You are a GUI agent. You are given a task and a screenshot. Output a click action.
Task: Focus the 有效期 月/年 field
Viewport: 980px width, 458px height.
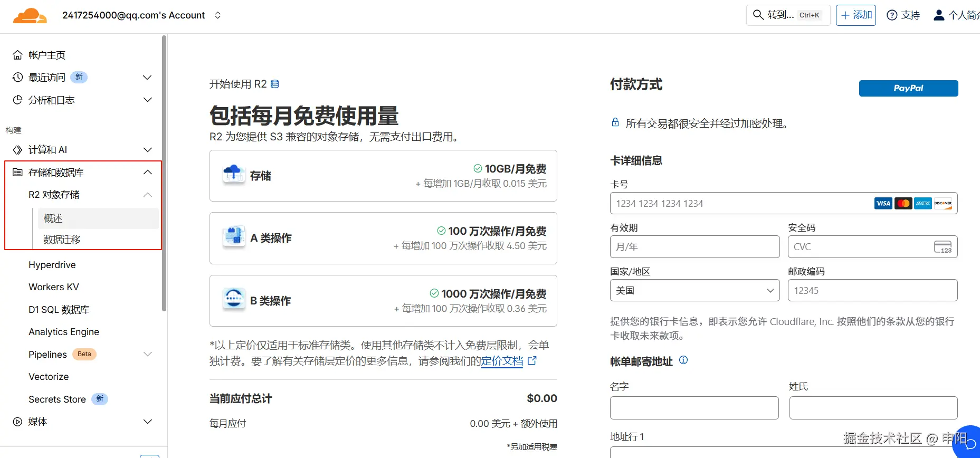(694, 246)
